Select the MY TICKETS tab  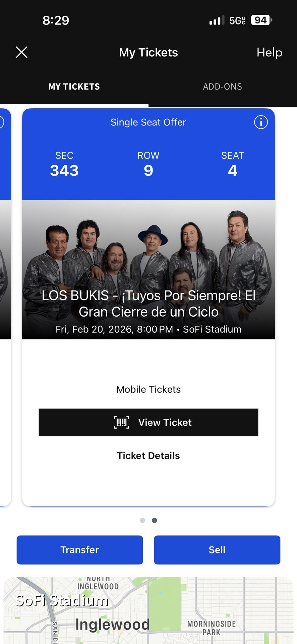[74, 87]
